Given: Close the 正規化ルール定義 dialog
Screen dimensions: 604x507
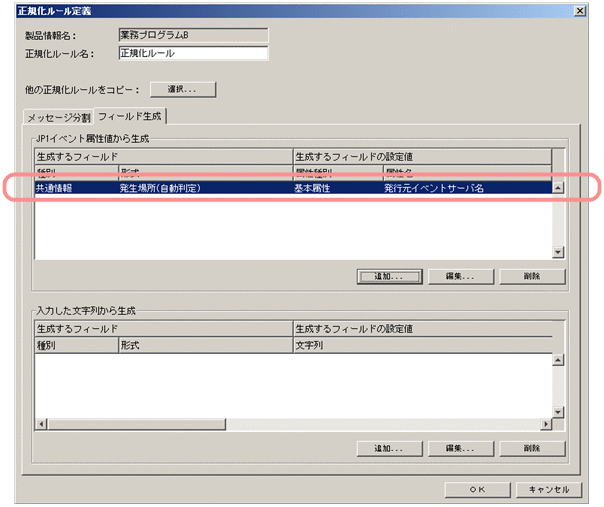Looking at the screenshot, I should pos(579,11).
